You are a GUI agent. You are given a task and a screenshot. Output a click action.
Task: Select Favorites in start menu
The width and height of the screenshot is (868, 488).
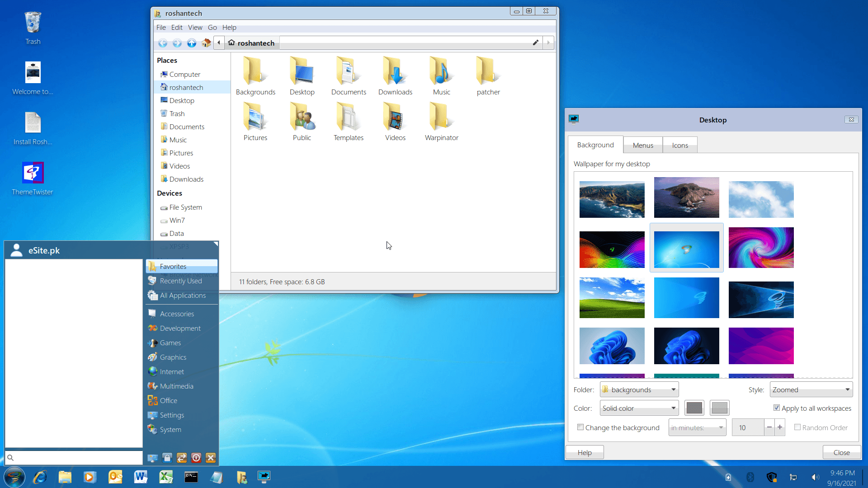pos(182,266)
